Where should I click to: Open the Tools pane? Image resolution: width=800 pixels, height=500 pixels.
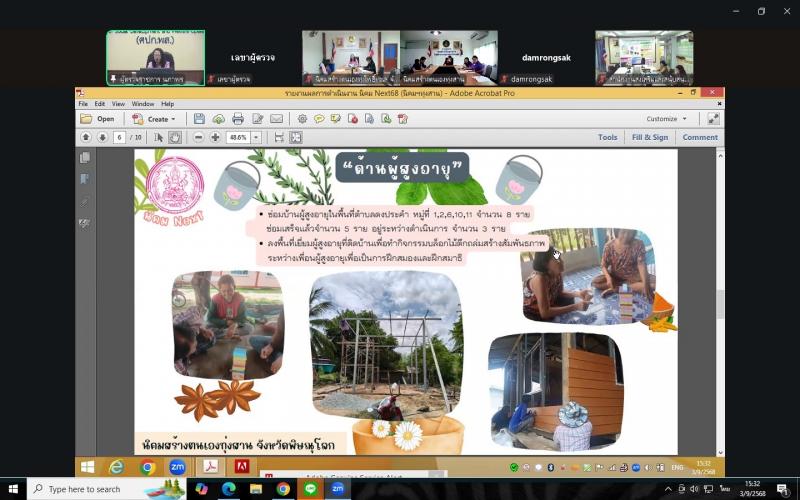coord(607,137)
